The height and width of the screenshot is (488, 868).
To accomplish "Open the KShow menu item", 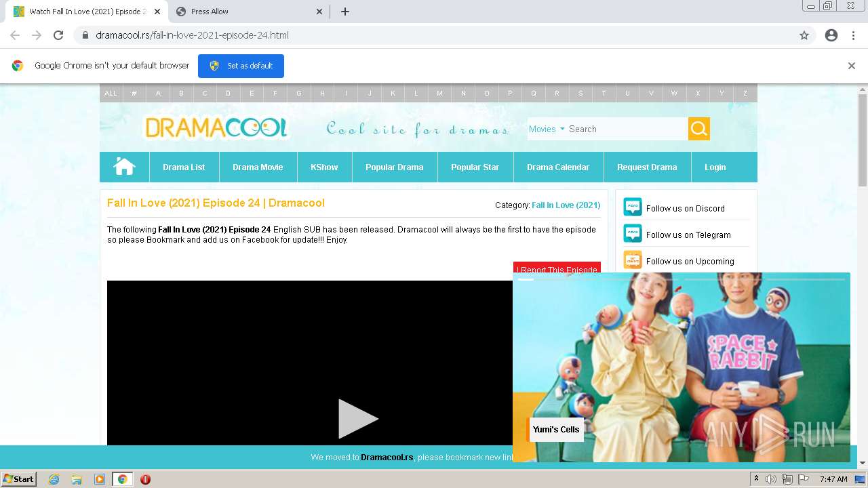I will [x=324, y=167].
